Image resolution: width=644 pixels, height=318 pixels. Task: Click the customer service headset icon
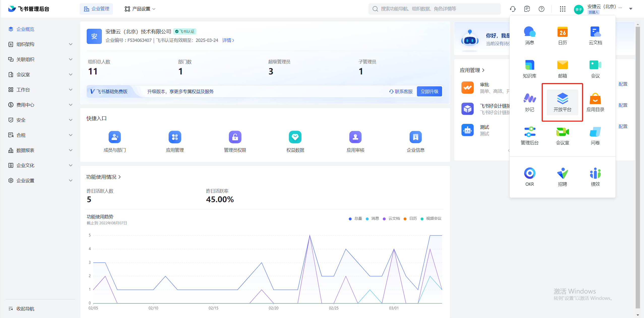click(x=513, y=9)
